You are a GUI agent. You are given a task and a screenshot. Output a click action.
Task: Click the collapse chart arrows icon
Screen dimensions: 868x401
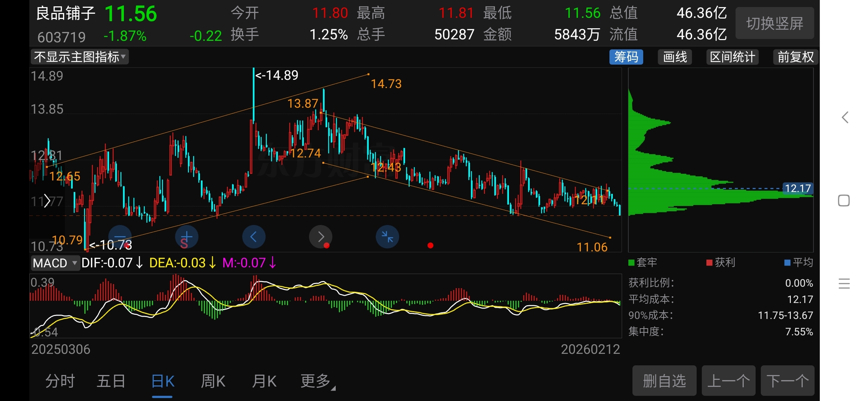[x=387, y=237]
